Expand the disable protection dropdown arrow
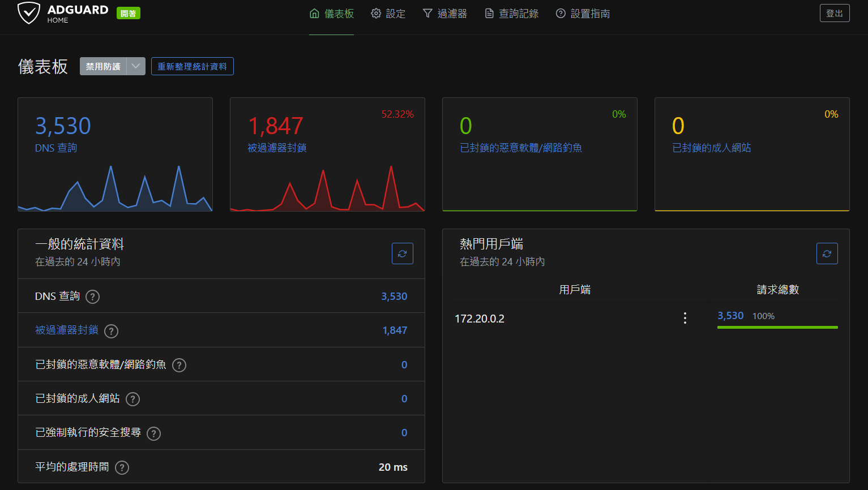The width and height of the screenshot is (868, 490). pyautogui.click(x=136, y=66)
